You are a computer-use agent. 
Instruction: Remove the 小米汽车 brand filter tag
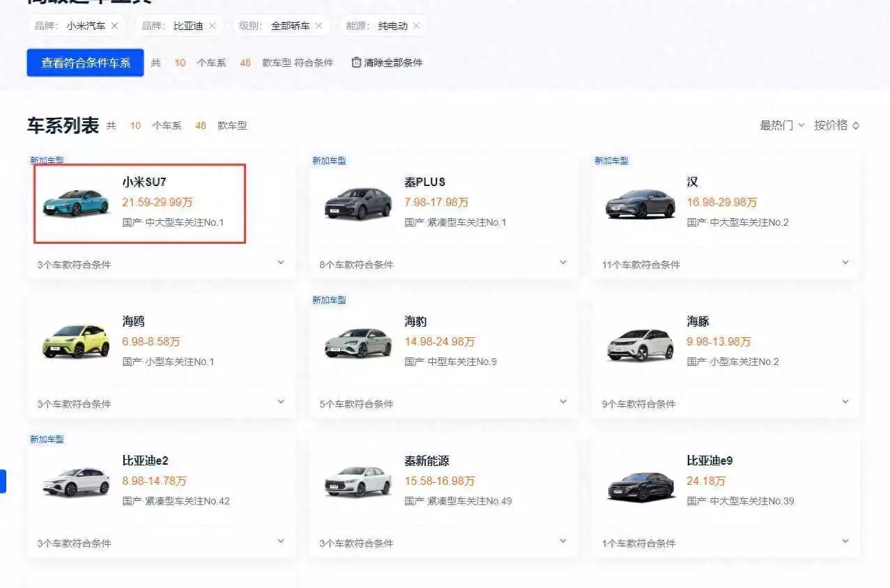tap(115, 26)
